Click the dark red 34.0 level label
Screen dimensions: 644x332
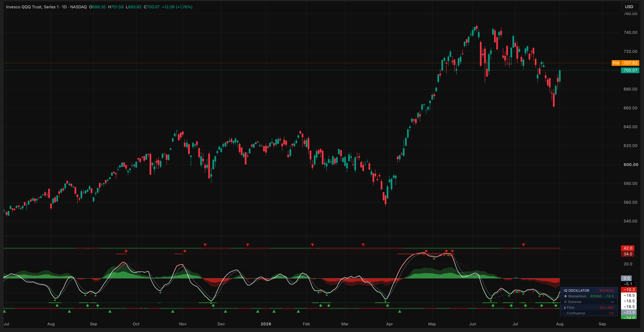[627, 254]
